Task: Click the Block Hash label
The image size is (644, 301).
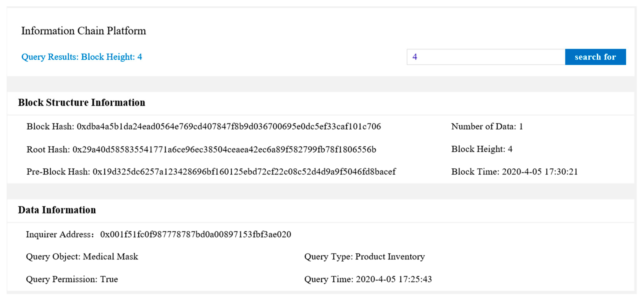Action: (x=50, y=126)
